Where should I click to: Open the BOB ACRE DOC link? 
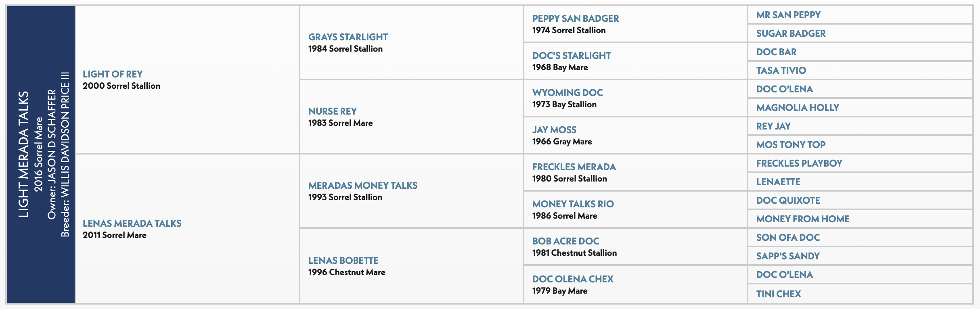coord(565,241)
